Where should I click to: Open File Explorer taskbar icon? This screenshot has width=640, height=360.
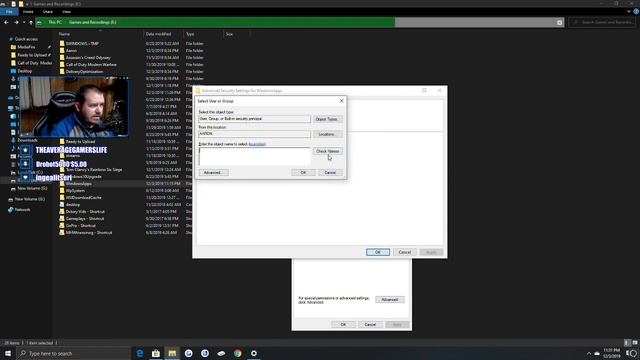pyautogui.click(x=172, y=353)
